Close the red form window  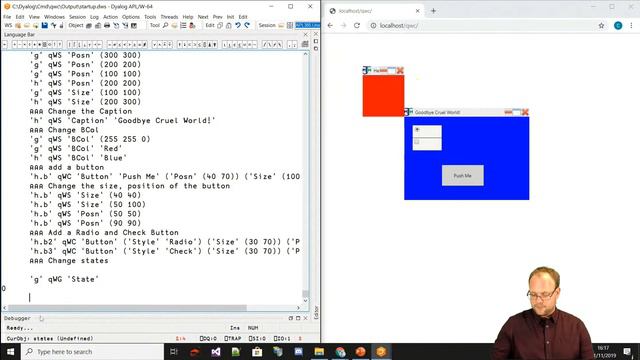pyautogui.click(x=400, y=70)
